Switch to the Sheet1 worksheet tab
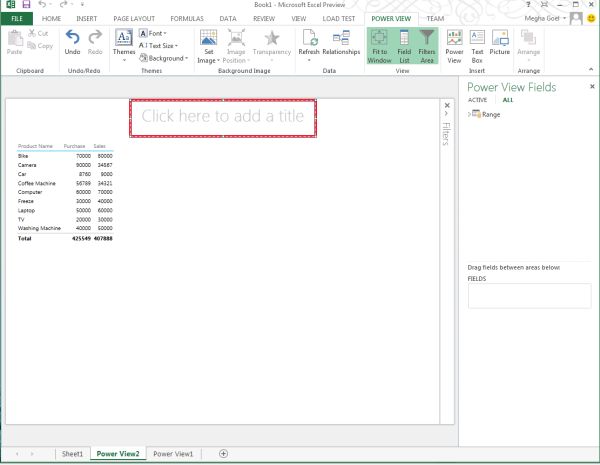600x465 pixels. 72,454
